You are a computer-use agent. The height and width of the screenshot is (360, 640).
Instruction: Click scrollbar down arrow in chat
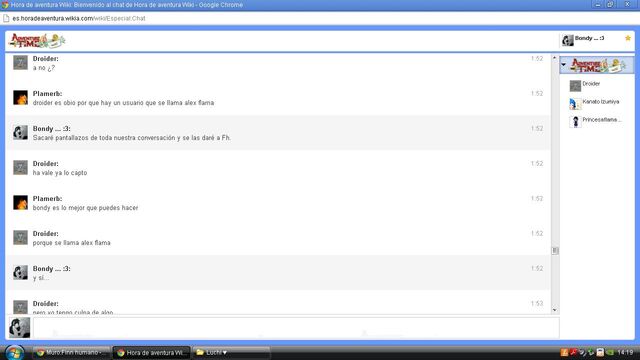555,310
